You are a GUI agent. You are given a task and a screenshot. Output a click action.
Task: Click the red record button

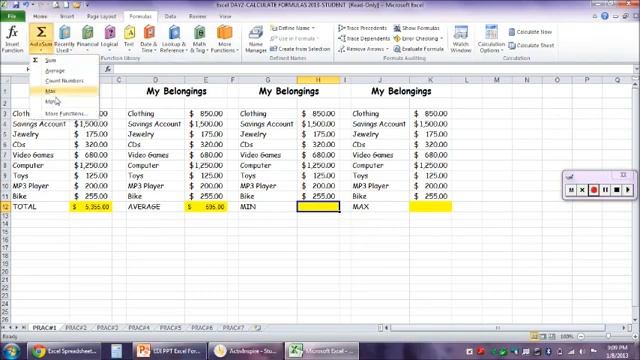(x=594, y=190)
